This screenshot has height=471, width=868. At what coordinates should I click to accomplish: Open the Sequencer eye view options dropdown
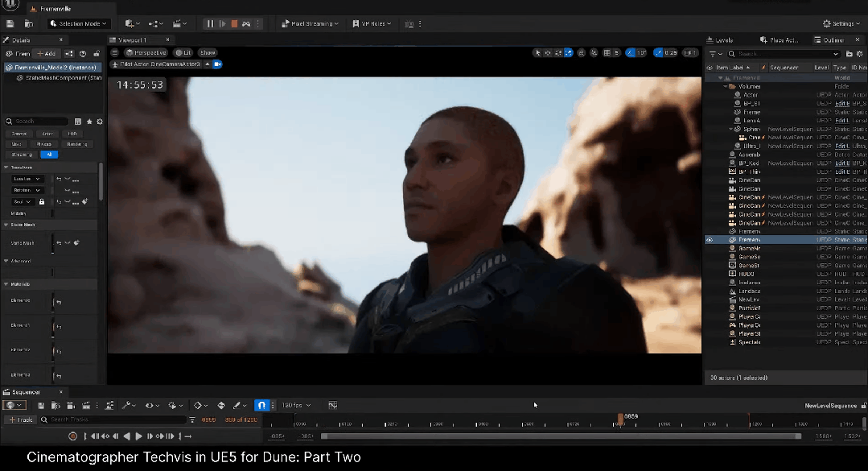click(x=152, y=406)
